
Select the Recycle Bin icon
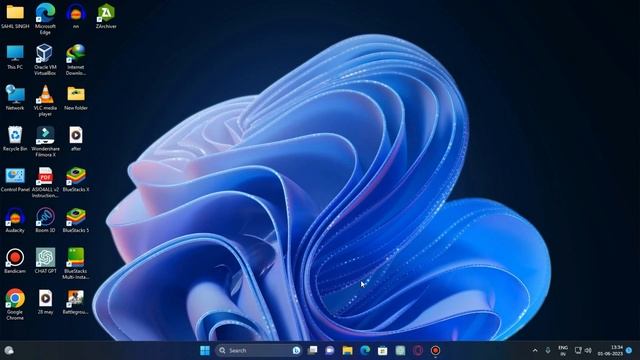click(15, 139)
